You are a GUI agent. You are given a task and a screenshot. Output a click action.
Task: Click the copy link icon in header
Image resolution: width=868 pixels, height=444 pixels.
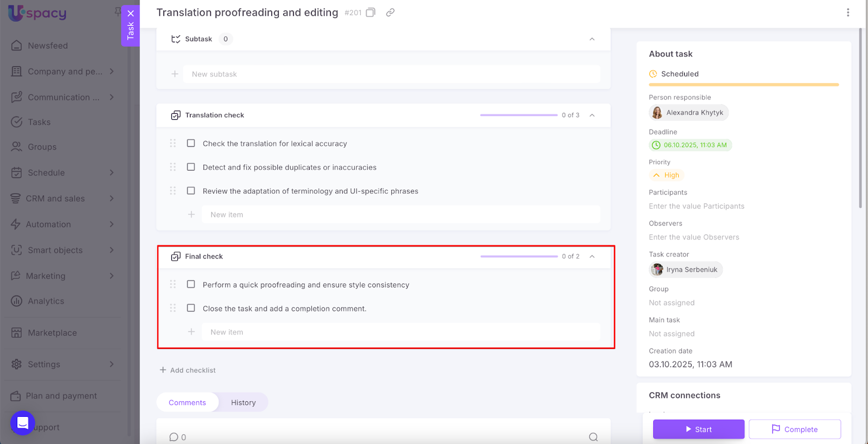point(390,12)
